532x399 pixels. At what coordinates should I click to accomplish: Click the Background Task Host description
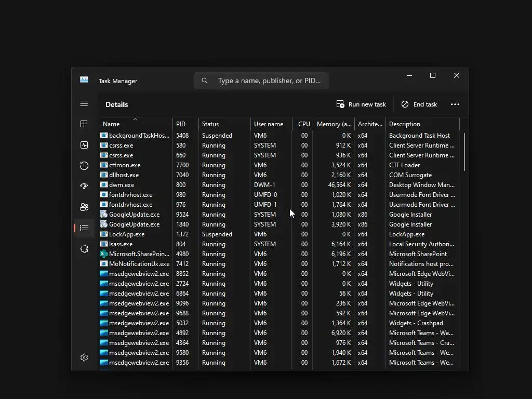coord(419,136)
